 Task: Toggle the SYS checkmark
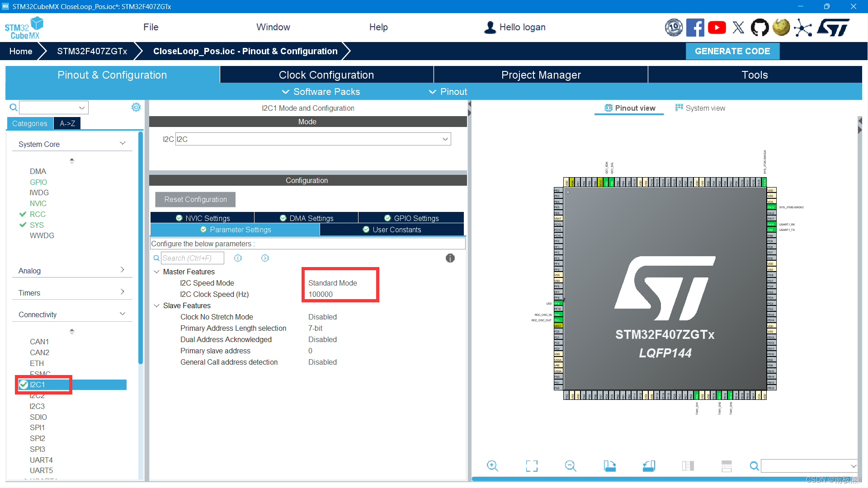(x=23, y=225)
